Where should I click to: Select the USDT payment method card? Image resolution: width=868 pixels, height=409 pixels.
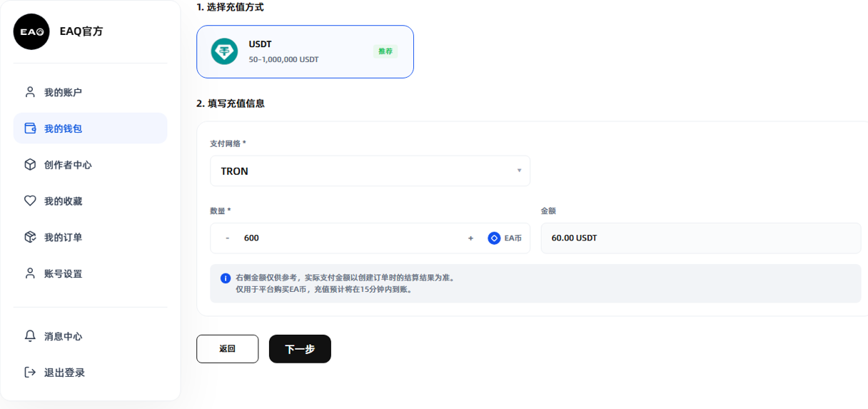(305, 51)
